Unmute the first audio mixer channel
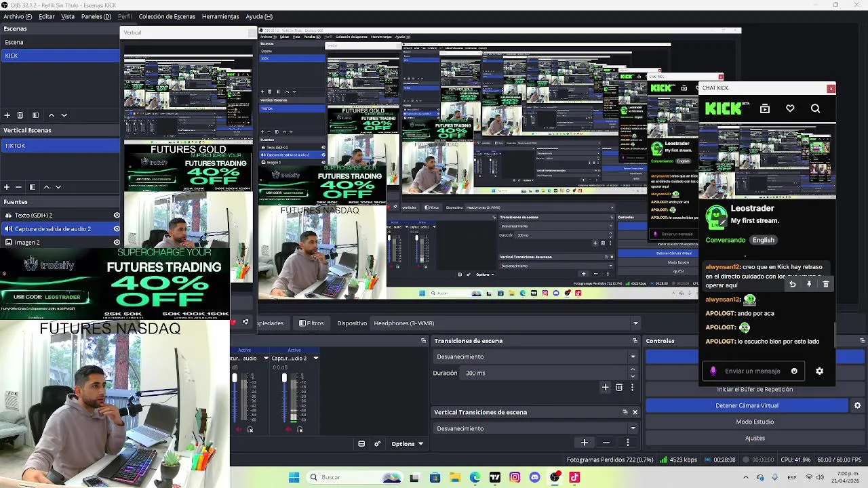Viewport: 868px width, 488px height. point(238,429)
